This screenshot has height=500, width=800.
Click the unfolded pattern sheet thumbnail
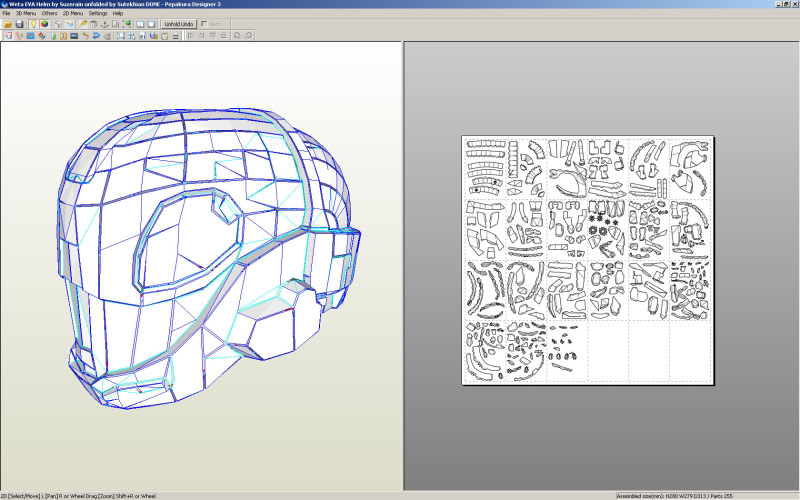coord(588,260)
